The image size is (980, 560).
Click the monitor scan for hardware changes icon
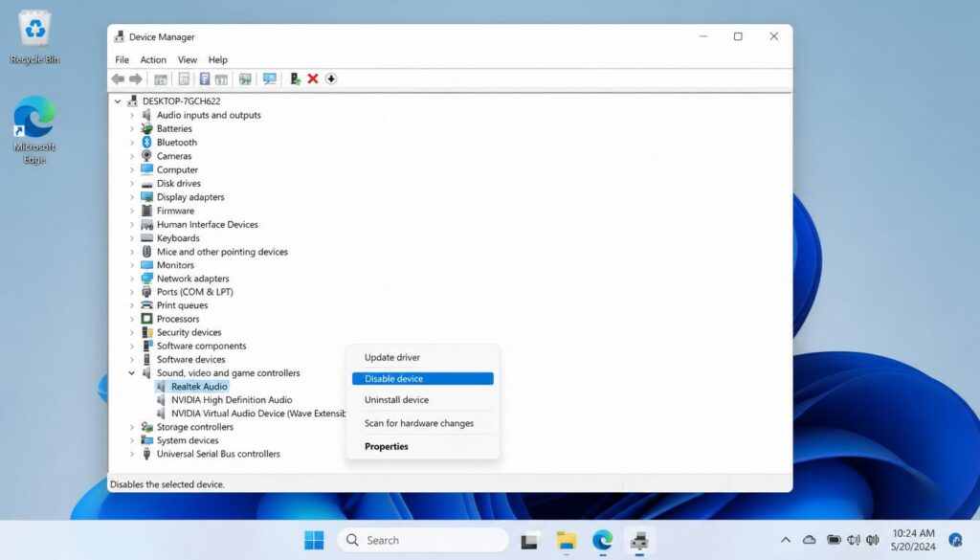pos(269,78)
